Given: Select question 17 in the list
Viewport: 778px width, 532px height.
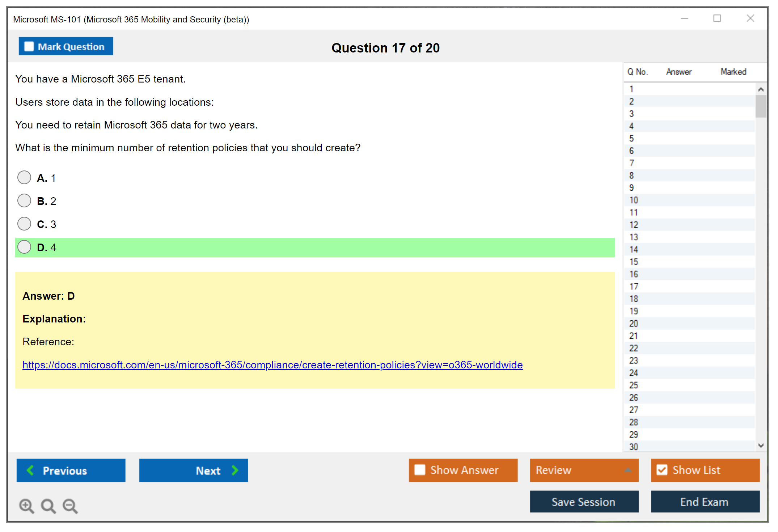Looking at the screenshot, I should (x=634, y=287).
